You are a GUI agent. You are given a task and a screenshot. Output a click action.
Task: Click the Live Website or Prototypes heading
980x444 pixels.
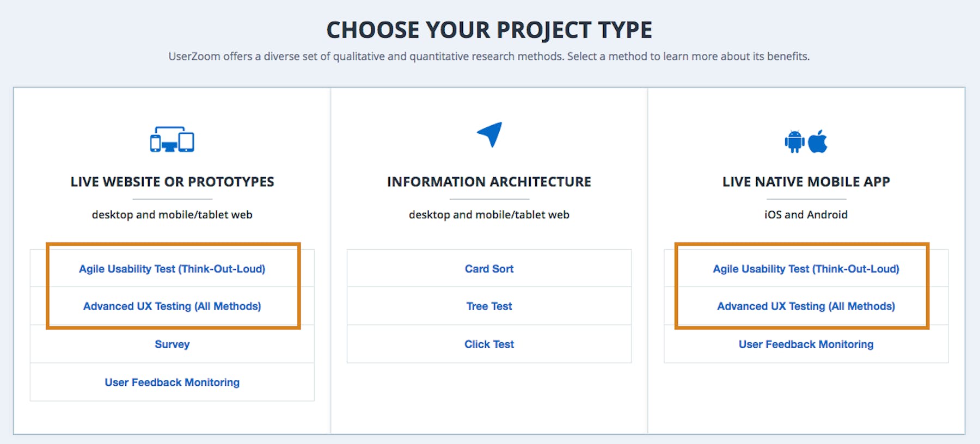point(172,182)
